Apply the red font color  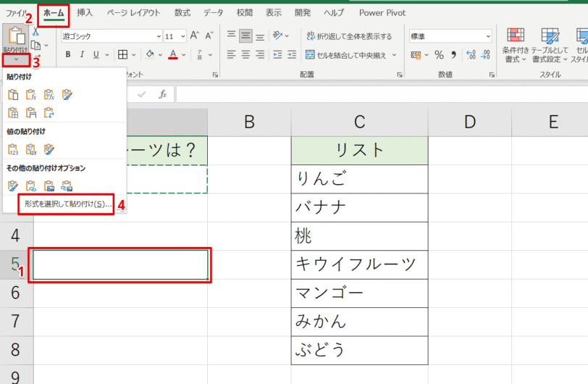tap(173, 55)
